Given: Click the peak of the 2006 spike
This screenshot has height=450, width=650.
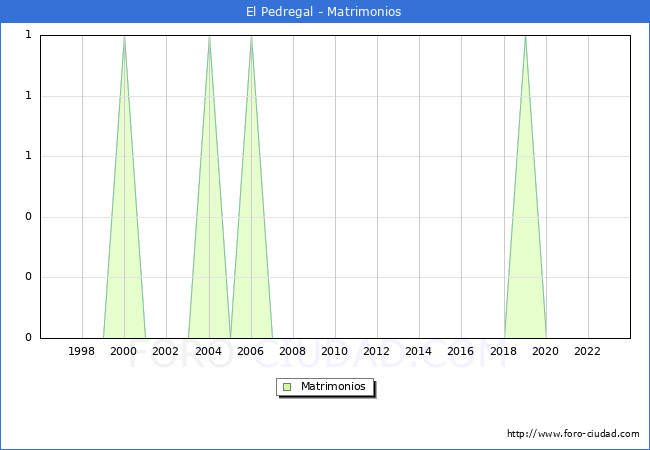Looking at the screenshot, I should point(251,37).
